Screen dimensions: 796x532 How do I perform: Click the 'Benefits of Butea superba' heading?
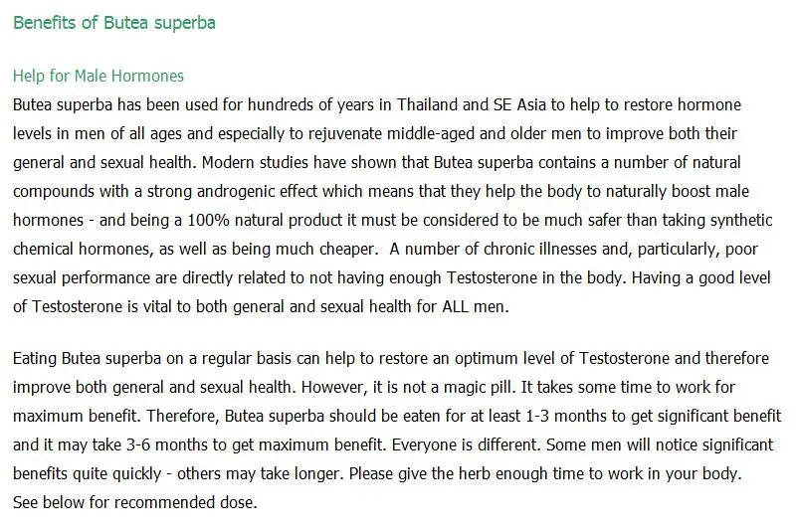pos(114,23)
